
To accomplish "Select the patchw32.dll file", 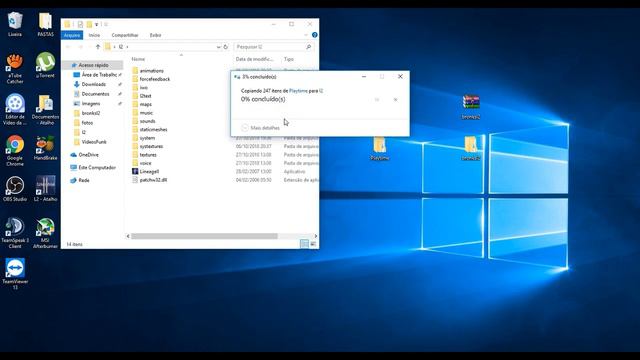I will pos(153,180).
